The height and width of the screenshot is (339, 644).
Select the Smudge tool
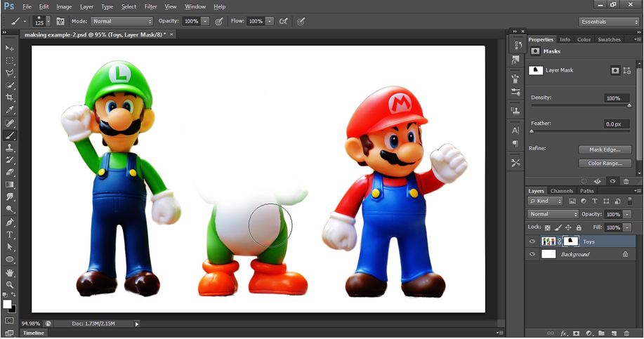[9, 197]
